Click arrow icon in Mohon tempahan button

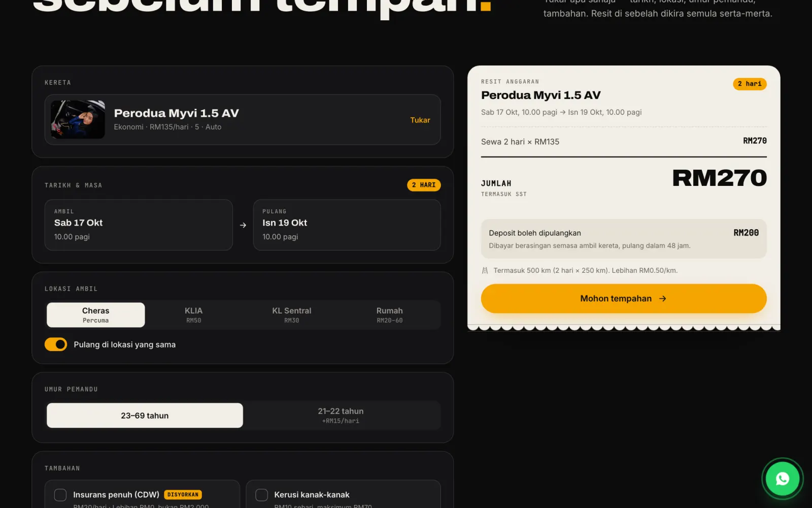pyautogui.click(x=662, y=299)
